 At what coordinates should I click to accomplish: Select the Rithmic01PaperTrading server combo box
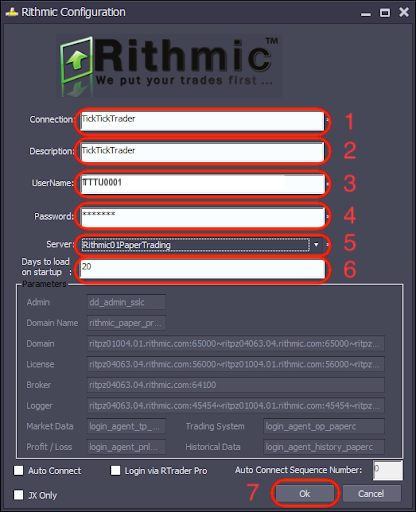point(201,245)
